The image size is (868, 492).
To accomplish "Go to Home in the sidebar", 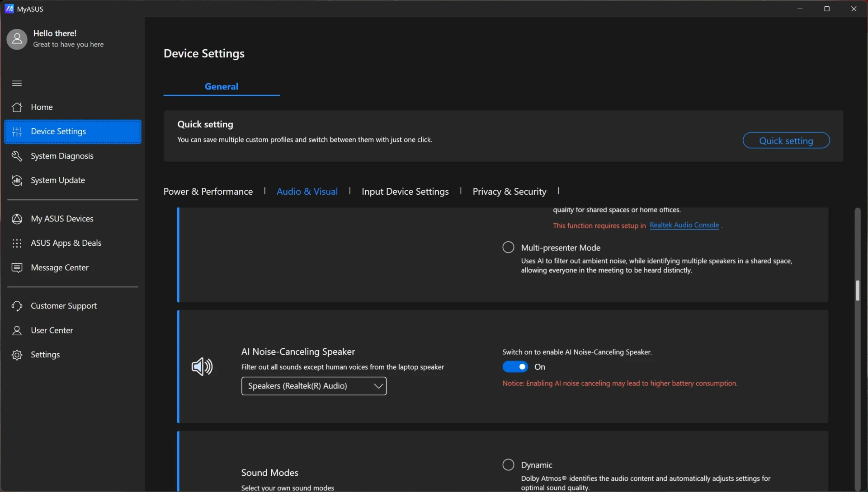I will (73, 107).
